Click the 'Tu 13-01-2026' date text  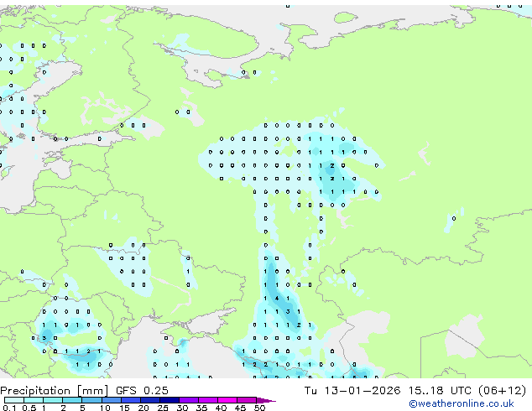352,391
